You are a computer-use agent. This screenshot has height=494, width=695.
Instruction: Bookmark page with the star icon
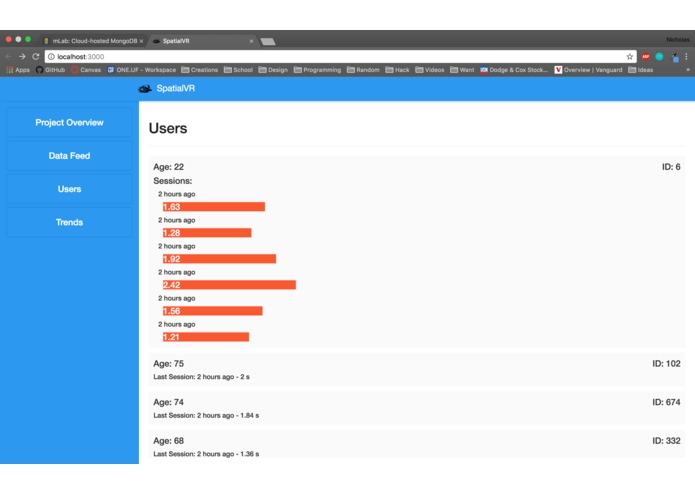(629, 57)
